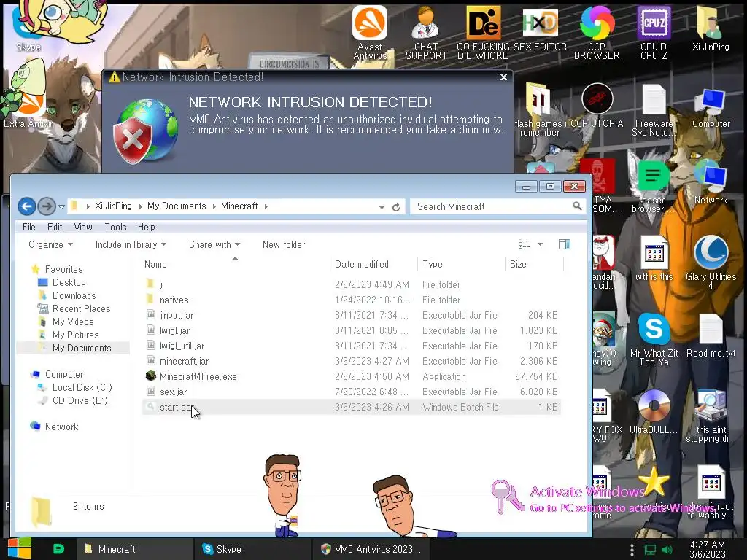Switch to Skype in the taskbar
The height and width of the screenshot is (560, 747).
coord(252,549)
